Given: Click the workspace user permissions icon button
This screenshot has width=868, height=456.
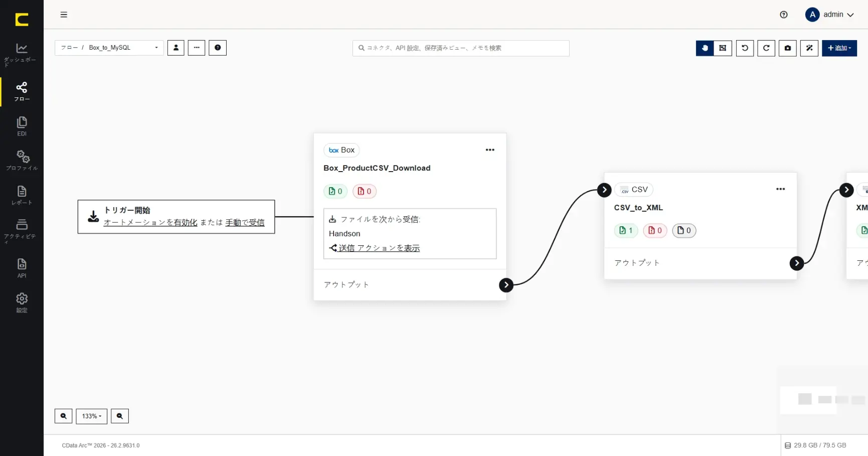Looking at the screenshot, I should pos(176,48).
